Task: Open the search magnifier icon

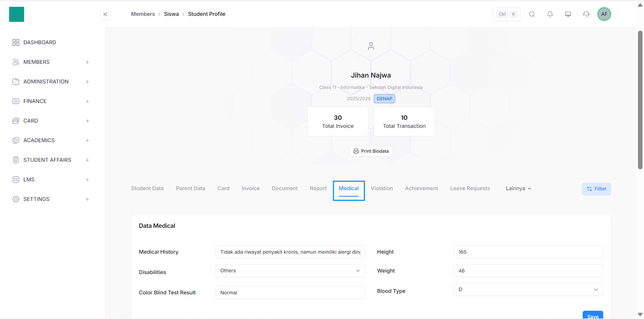Action: (x=532, y=14)
